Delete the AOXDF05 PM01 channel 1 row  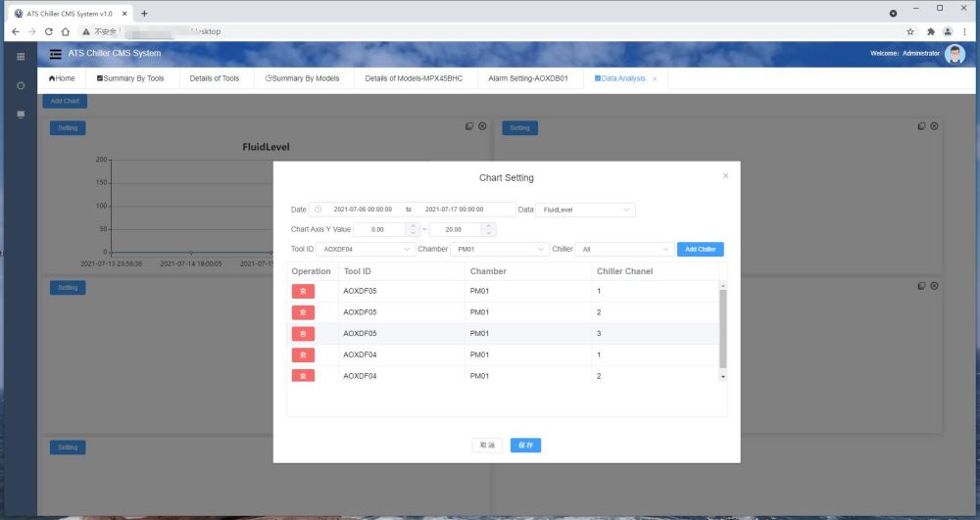click(x=303, y=291)
